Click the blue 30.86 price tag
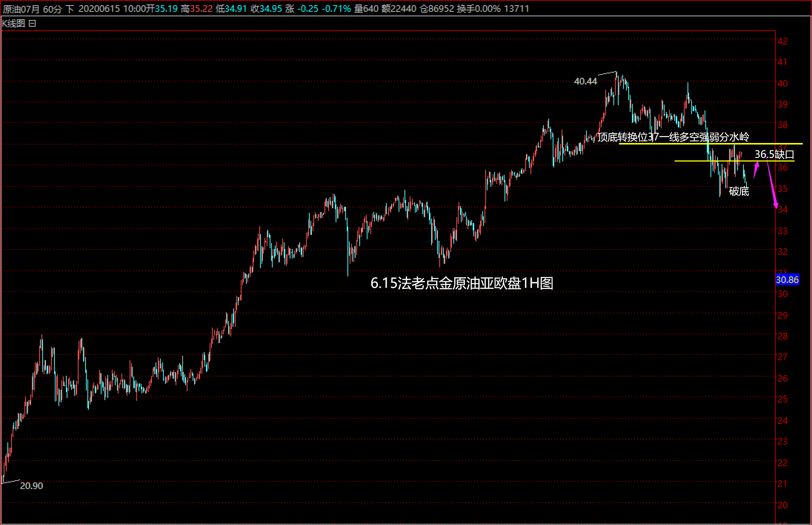Viewport: 812px width, 525px height. (x=787, y=280)
